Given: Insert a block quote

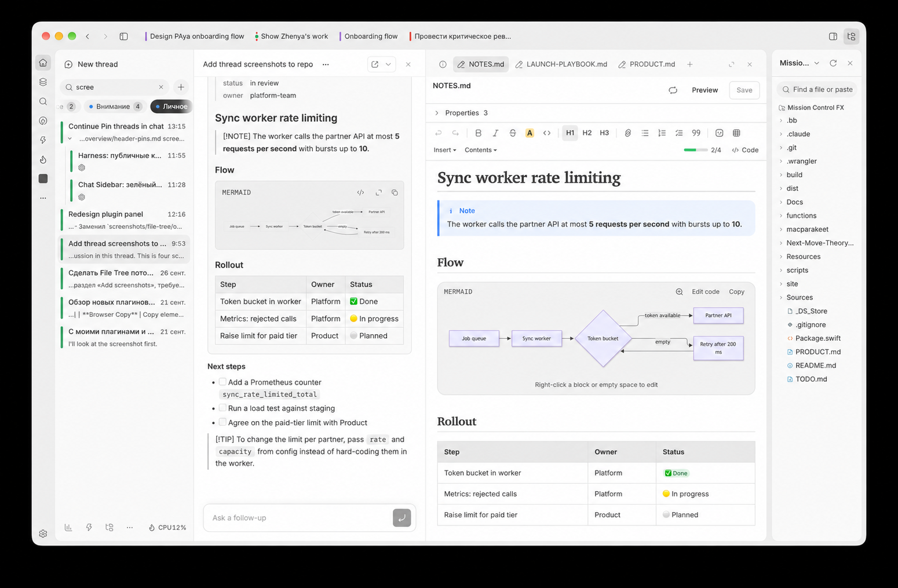Looking at the screenshot, I should point(696,133).
